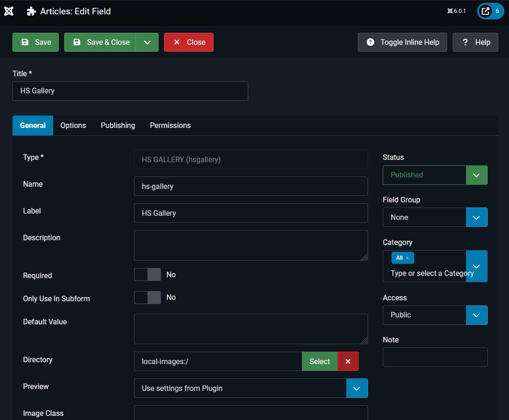Click the Name input field
This screenshot has height=420, width=509.
point(251,186)
